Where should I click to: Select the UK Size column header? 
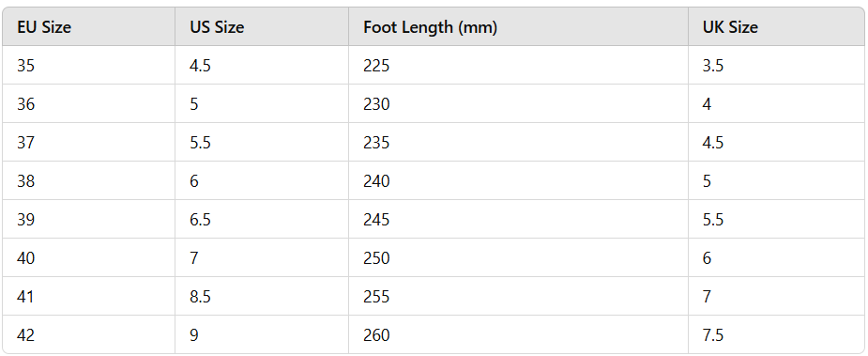776,26
